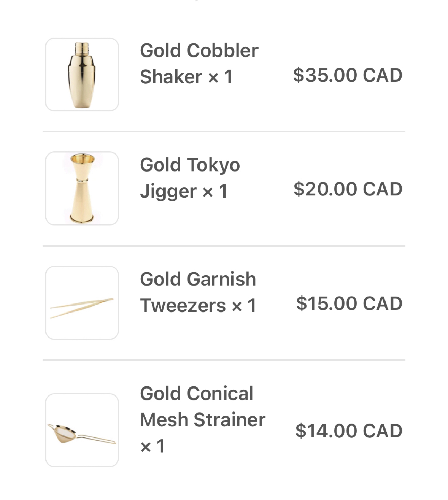Open the Gold Cobbler Shaker product image
Viewport: 448px width, 500px height.
coord(82,75)
